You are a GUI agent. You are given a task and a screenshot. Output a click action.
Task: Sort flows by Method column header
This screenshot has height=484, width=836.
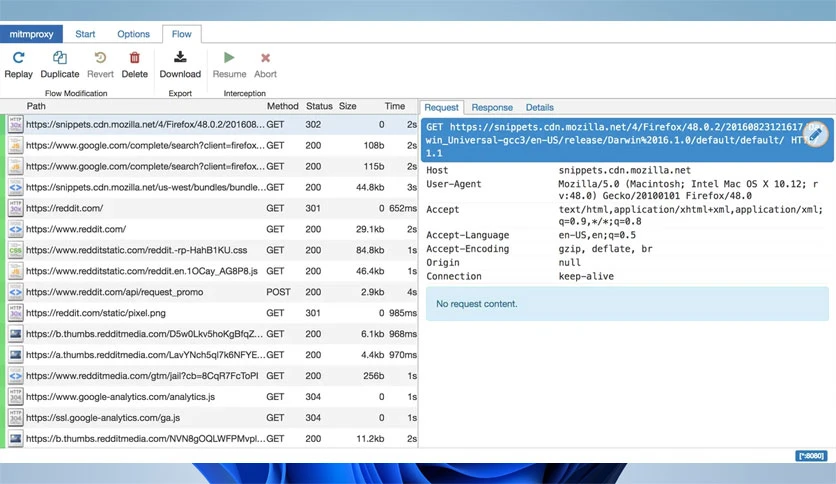(283, 106)
